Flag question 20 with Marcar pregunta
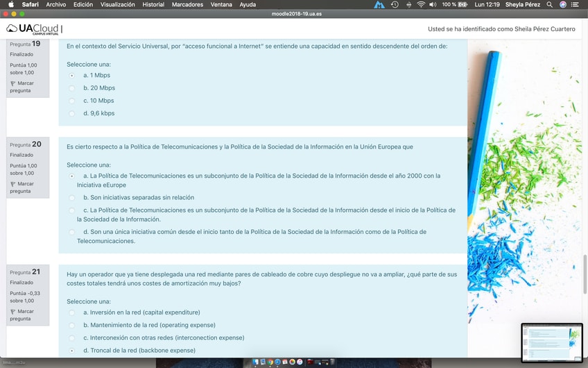 pyautogui.click(x=21, y=187)
